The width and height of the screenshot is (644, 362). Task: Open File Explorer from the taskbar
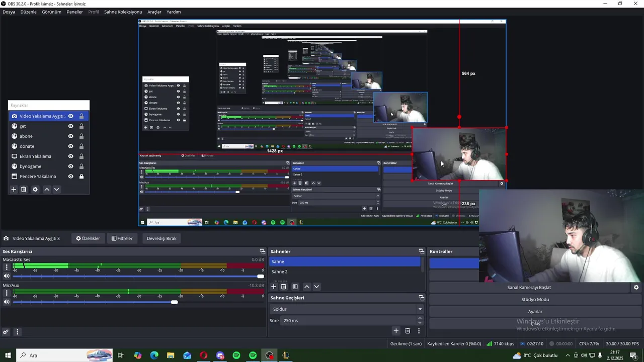pyautogui.click(x=171, y=355)
